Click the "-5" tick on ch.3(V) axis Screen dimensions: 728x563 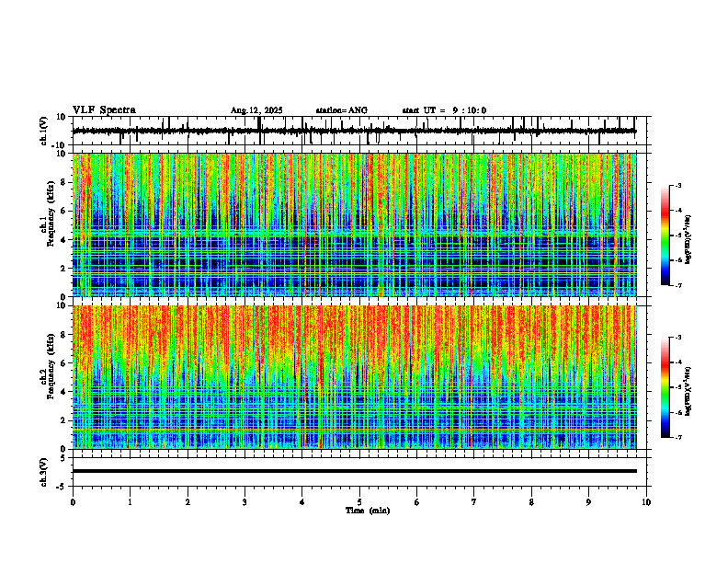(x=62, y=487)
